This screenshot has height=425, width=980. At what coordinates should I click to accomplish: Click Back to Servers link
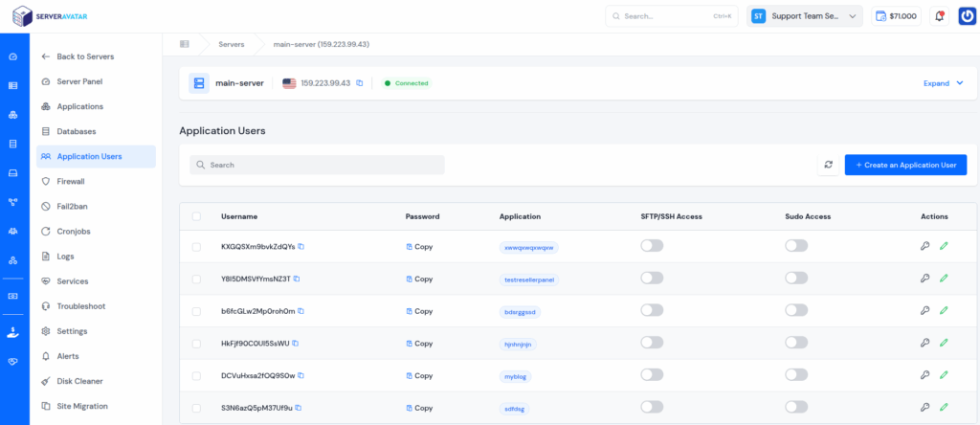(x=84, y=56)
